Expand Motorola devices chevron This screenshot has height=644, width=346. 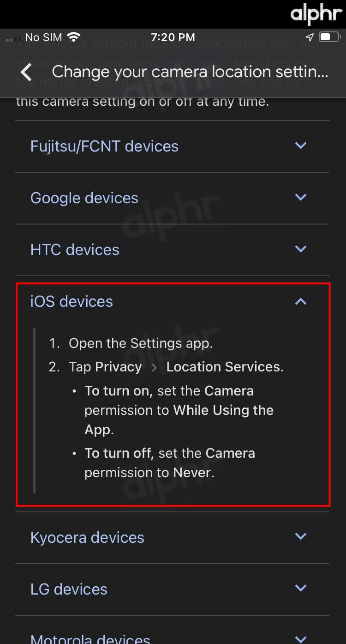coord(301,639)
